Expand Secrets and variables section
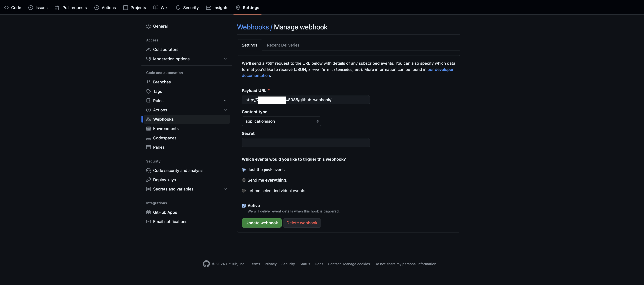 pos(225,189)
